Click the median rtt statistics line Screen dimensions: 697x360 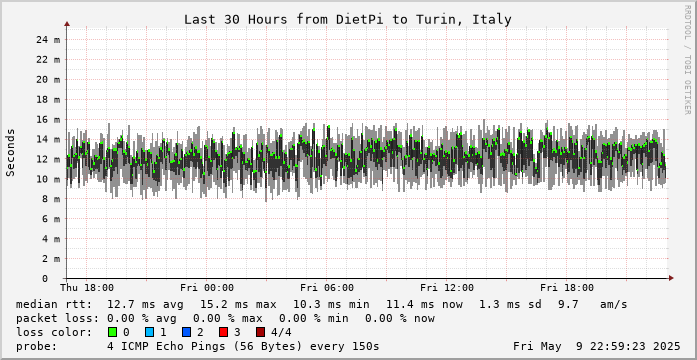point(321,305)
